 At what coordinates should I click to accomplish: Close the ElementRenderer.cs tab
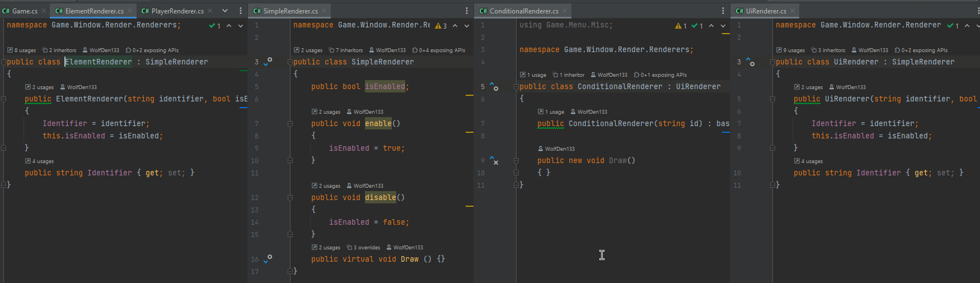[x=130, y=11]
